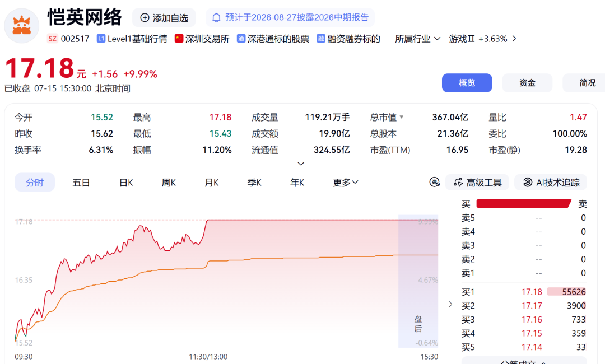Click the 今开 value 15.52

click(x=102, y=117)
